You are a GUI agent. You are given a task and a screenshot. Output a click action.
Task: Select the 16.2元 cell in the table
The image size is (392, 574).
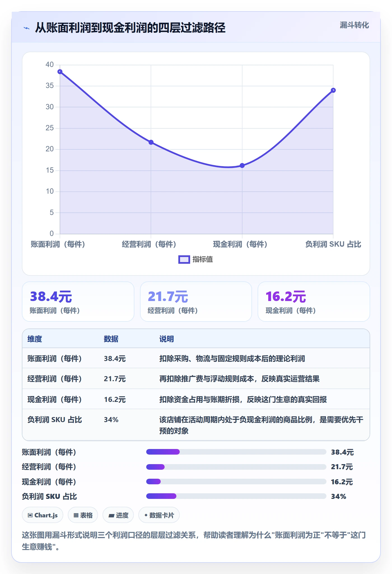coord(115,399)
